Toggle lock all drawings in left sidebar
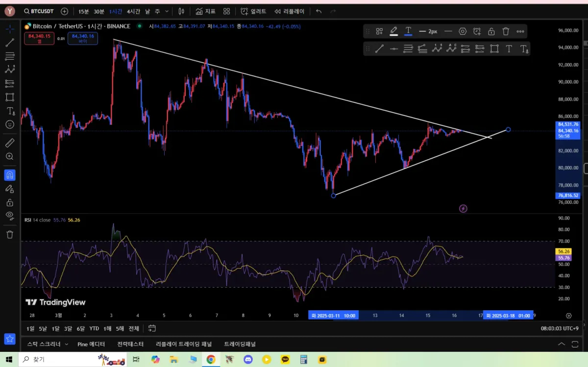 click(x=9, y=202)
